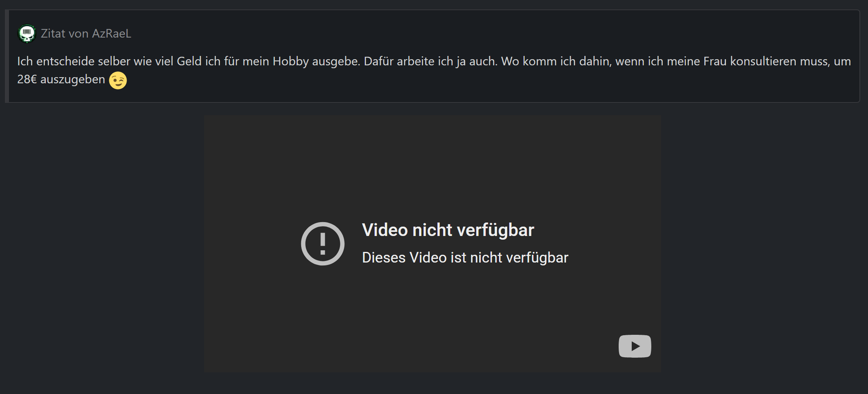Click AzRaeL's skull avatar icon

click(x=27, y=33)
